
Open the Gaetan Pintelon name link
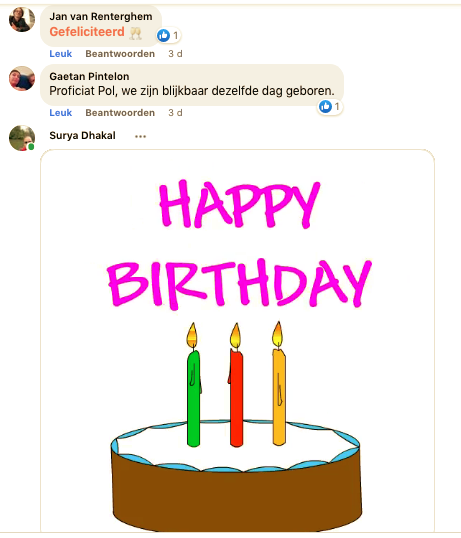pos(89,76)
